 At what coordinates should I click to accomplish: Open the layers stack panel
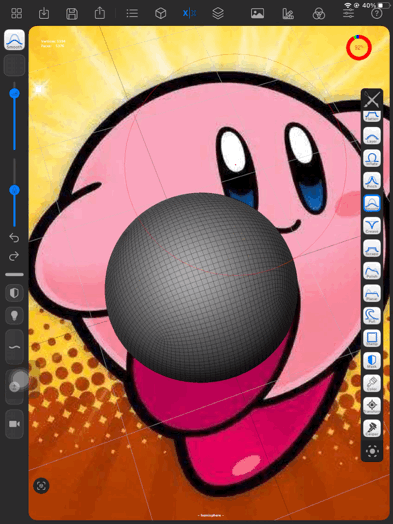tap(218, 13)
